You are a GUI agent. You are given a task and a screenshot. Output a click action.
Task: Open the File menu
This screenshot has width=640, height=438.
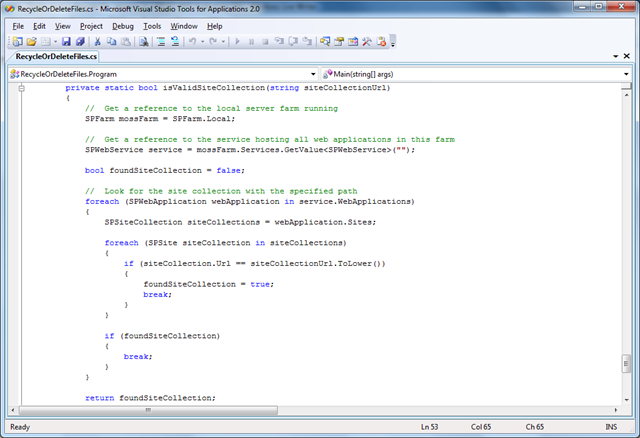[18, 25]
